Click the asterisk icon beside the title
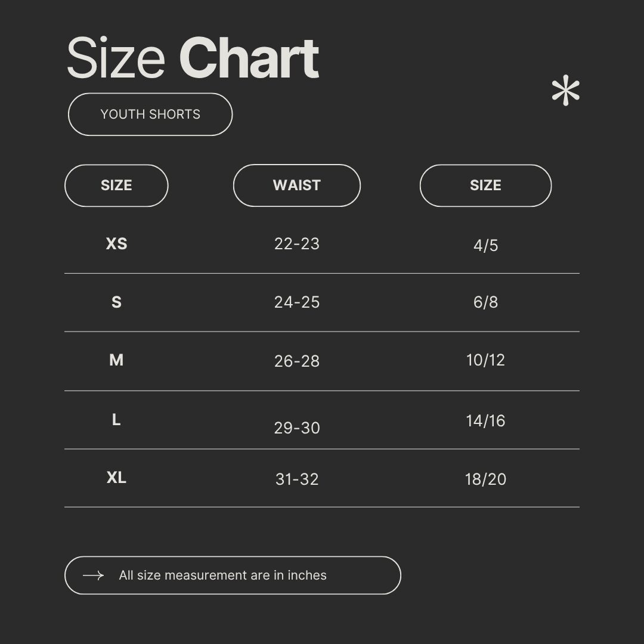Image resolution: width=644 pixels, height=644 pixels. 565,92
